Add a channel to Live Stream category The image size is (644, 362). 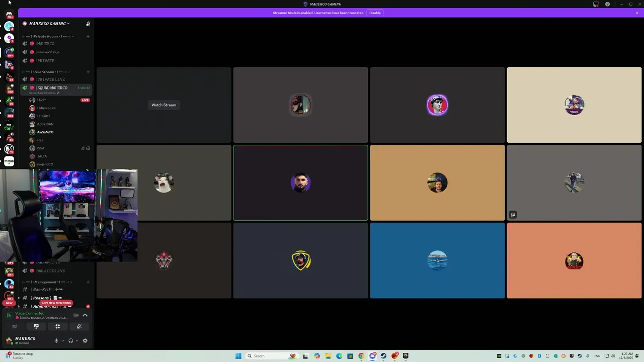88,72
